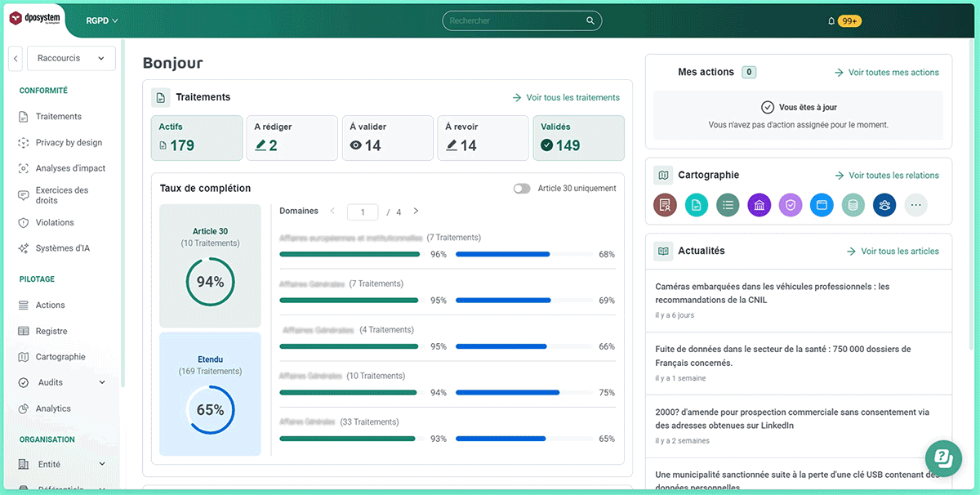This screenshot has width=980, height=495.
Task: Click the Domaines page number field
Action: point(362,212)
